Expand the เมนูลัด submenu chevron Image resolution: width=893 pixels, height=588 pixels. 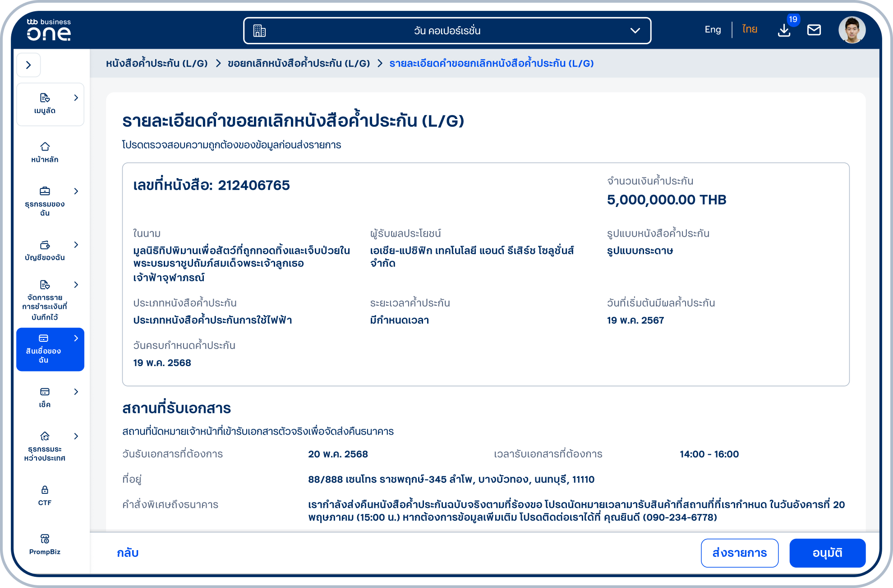click(76, 98)
